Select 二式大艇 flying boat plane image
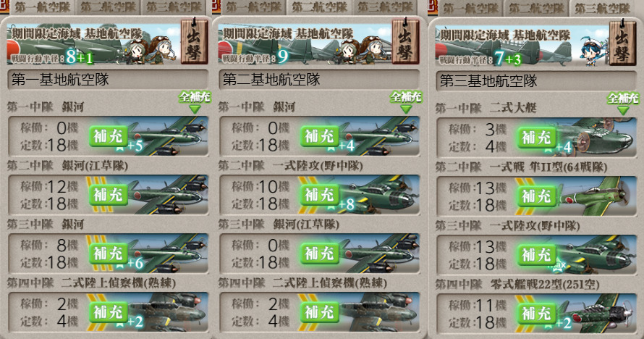This screenshot has height=339, width=644. (x=596, y=137)
